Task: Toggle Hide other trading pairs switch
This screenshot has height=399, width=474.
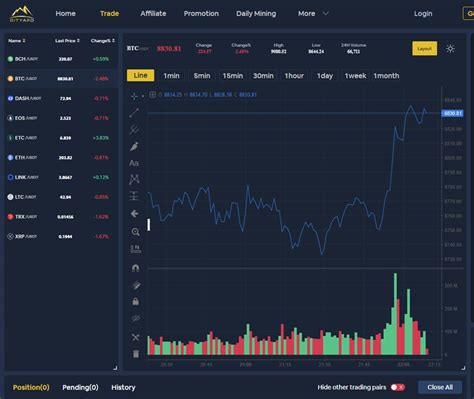Action: point(398,387)
